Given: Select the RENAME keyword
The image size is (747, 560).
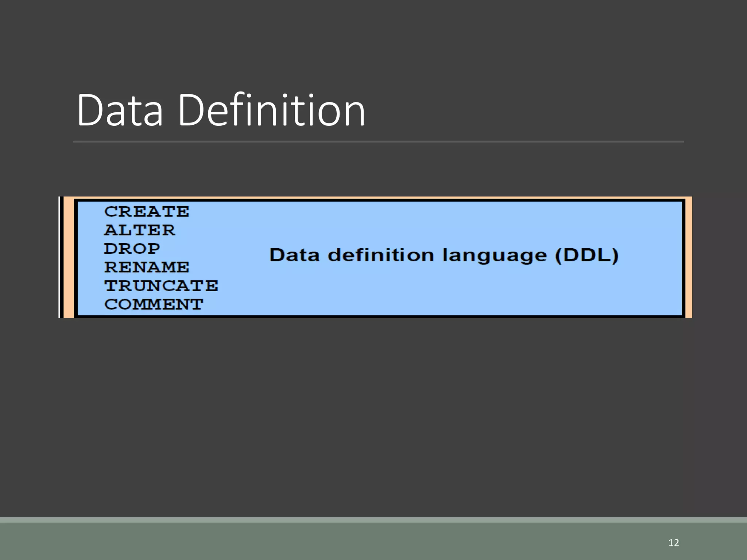Looking at the screenshot, I should pyautogui.click(x=147, y=267).
